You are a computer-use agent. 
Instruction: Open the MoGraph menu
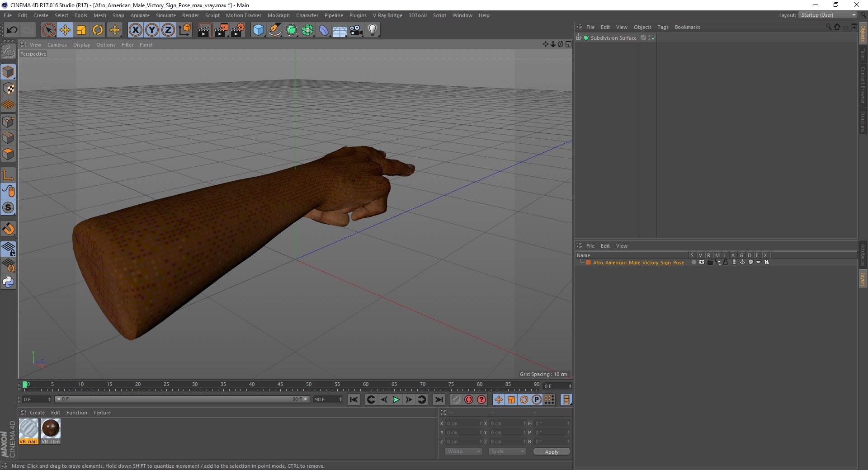coord(278,15)
